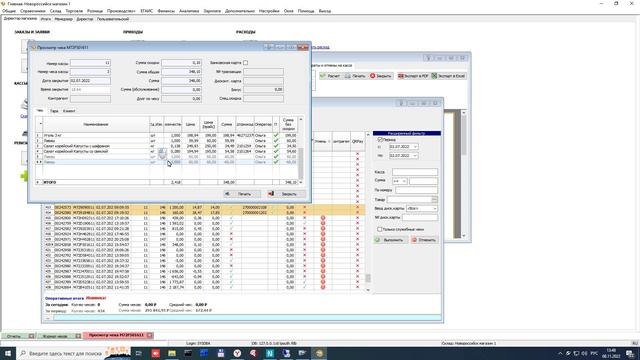The image size is (640, 360).
Task: Open Yandex Browser from the taskbar
Action: 237,353
